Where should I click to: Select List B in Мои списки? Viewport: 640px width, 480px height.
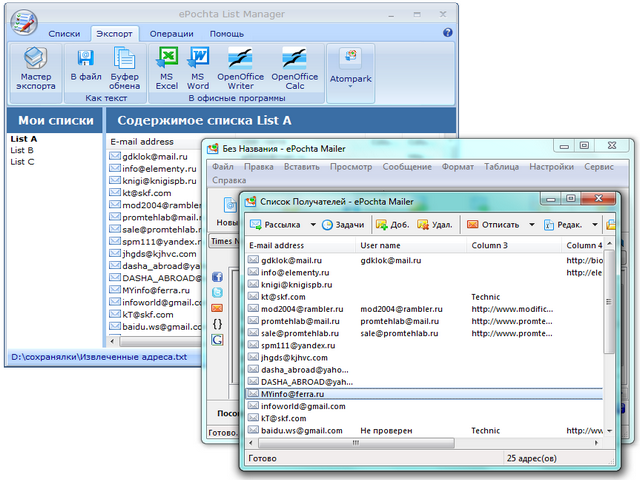(22, 150)
